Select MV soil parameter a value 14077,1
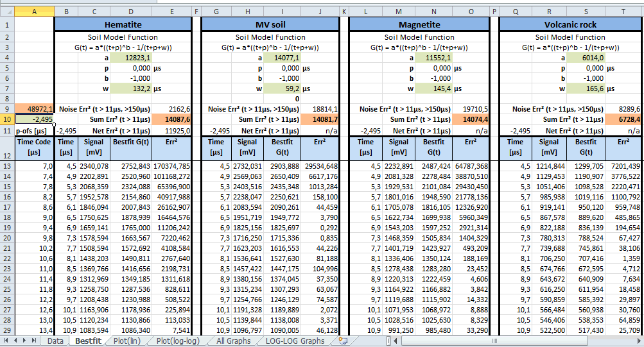 pos(282,58)
